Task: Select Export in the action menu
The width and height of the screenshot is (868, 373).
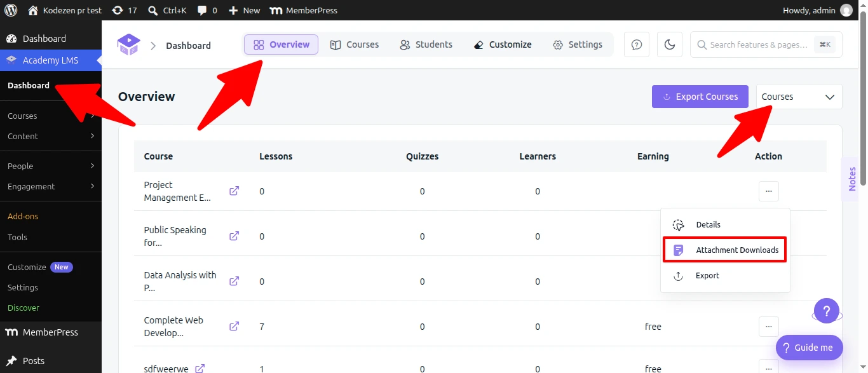Action: (725, 276)
